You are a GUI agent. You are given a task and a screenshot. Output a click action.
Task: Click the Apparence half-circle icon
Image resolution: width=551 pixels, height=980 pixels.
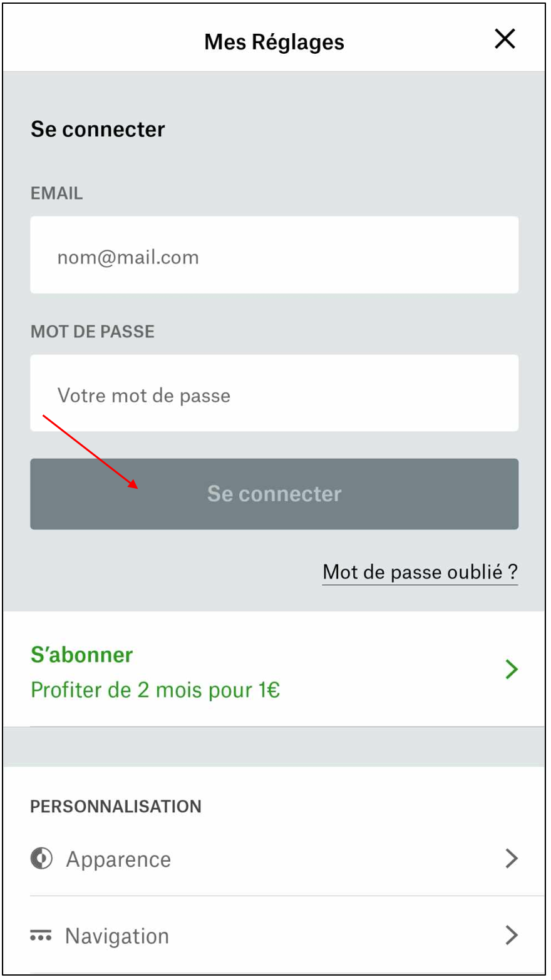click(41, 858)
